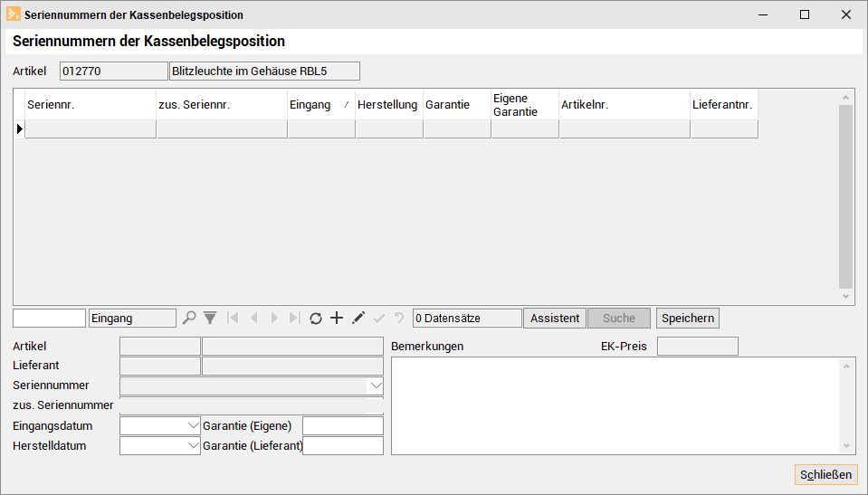Click the Garantie (Eigene) input field
868x495 pixels.
point(343,426)
